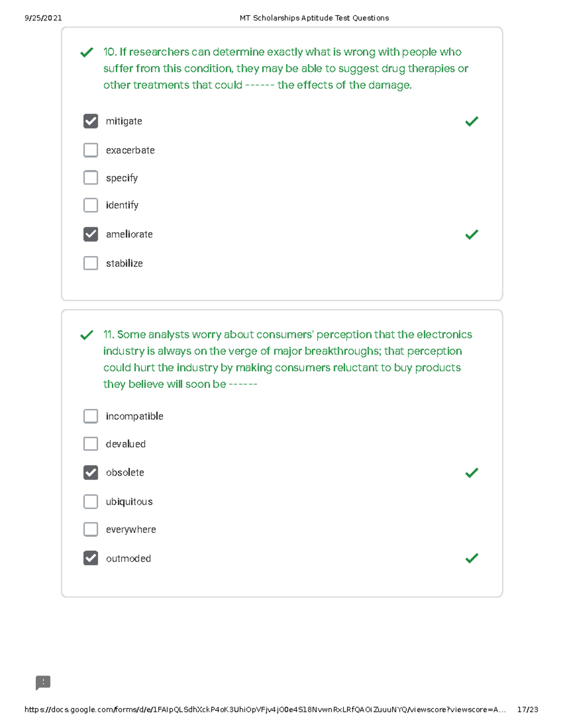The image size is (563, 728).
Task: Click the MT Scholarships Aptitude Test Questions title
Action: [314, 18]
